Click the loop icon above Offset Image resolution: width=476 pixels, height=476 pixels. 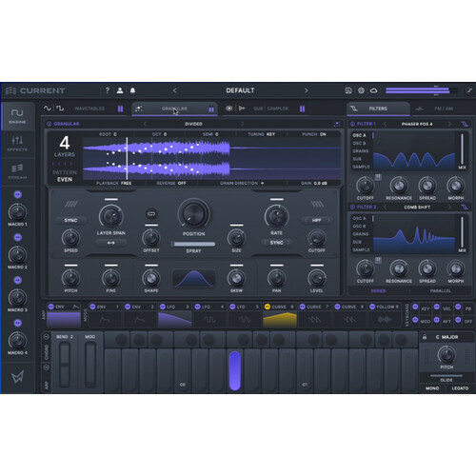[x=151, y=213]
